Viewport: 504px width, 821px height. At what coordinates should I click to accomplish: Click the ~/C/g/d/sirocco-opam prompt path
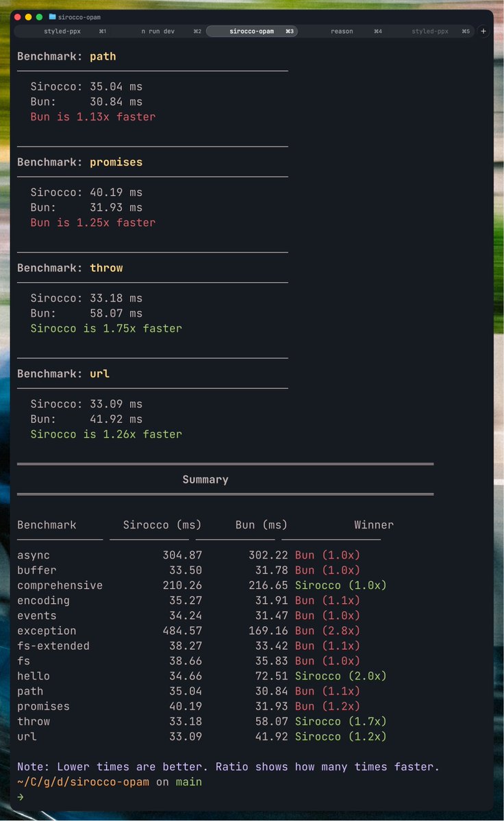point(83,782)
